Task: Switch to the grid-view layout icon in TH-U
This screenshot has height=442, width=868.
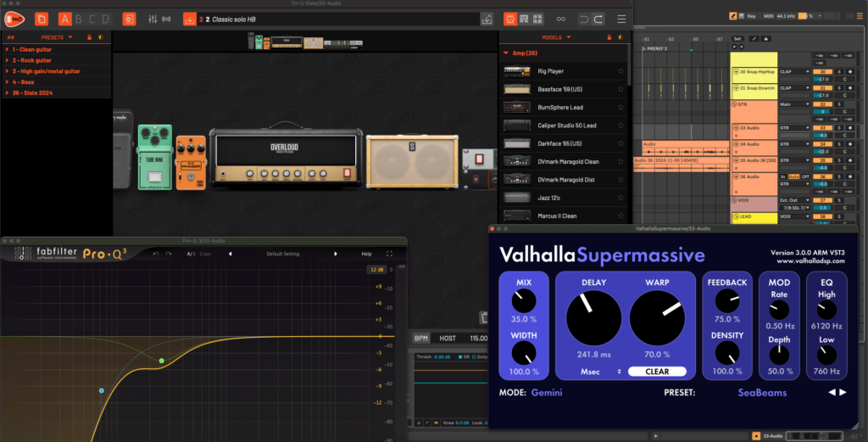Action: tap(537, 20)
